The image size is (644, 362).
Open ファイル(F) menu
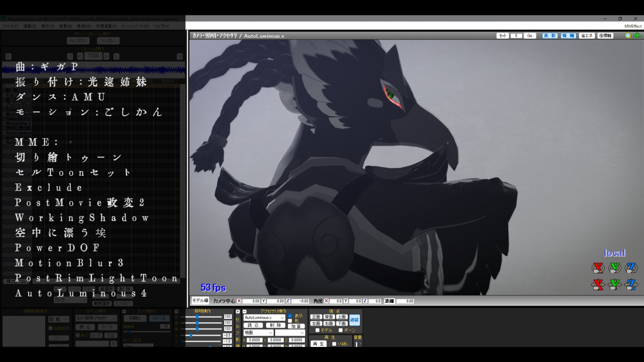(x=10, y=26)
